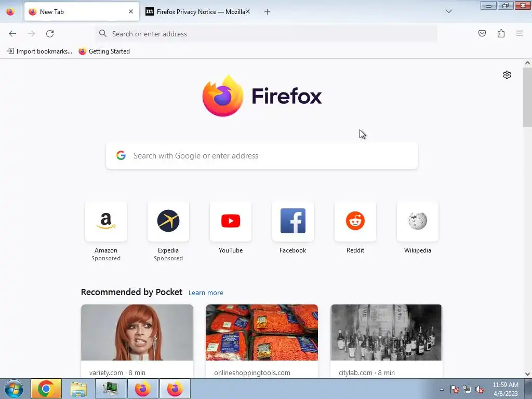
Task: Open new tab page settings gear
Action: coord(507,75)
